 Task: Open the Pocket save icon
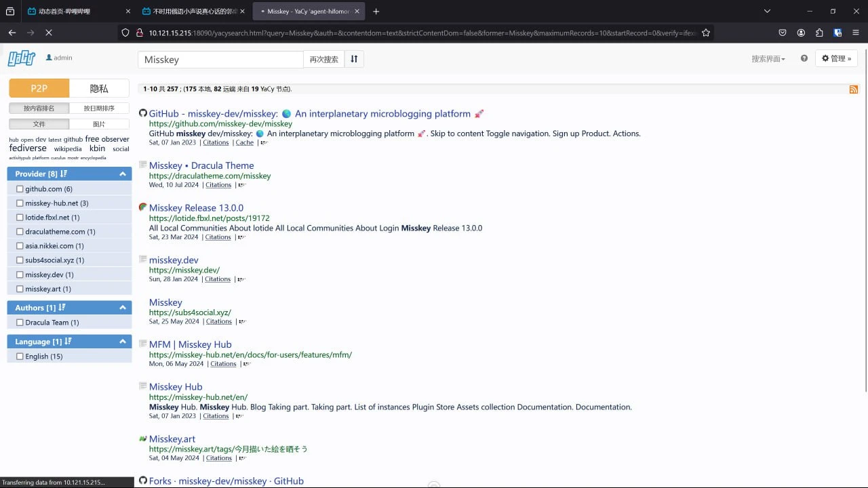coord(783,33)
